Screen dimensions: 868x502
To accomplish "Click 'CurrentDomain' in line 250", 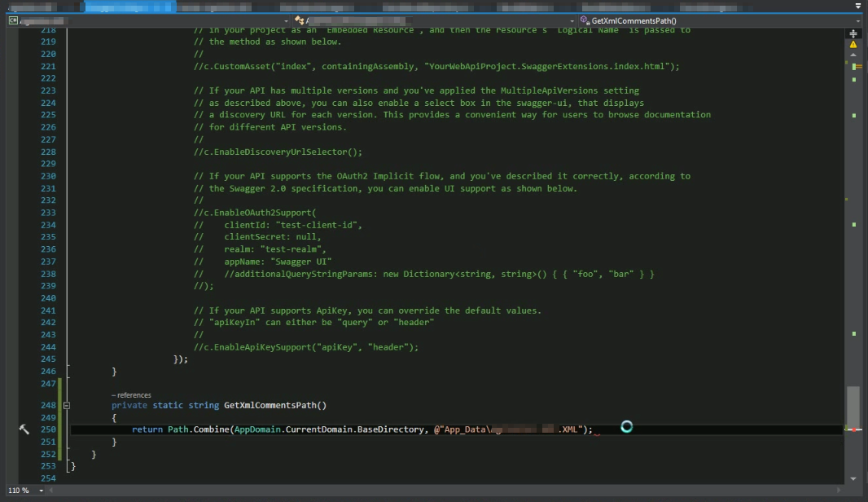I will (319, 429).
